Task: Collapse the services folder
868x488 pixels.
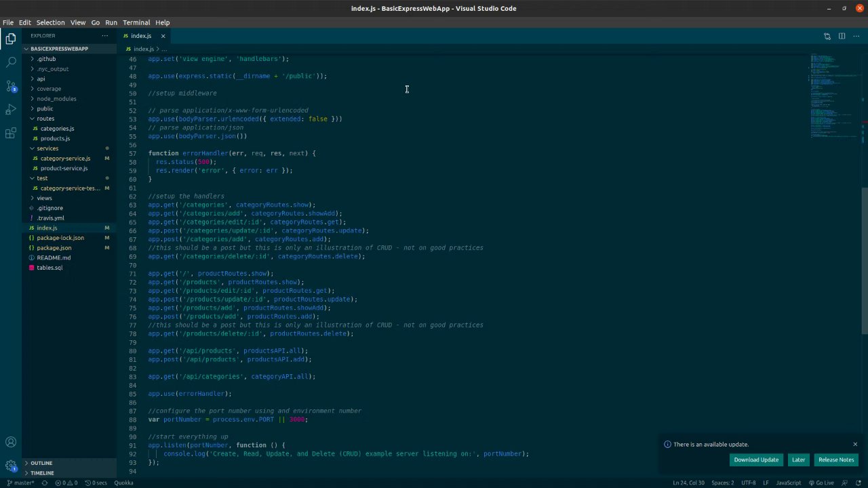Action: [47, 148]
